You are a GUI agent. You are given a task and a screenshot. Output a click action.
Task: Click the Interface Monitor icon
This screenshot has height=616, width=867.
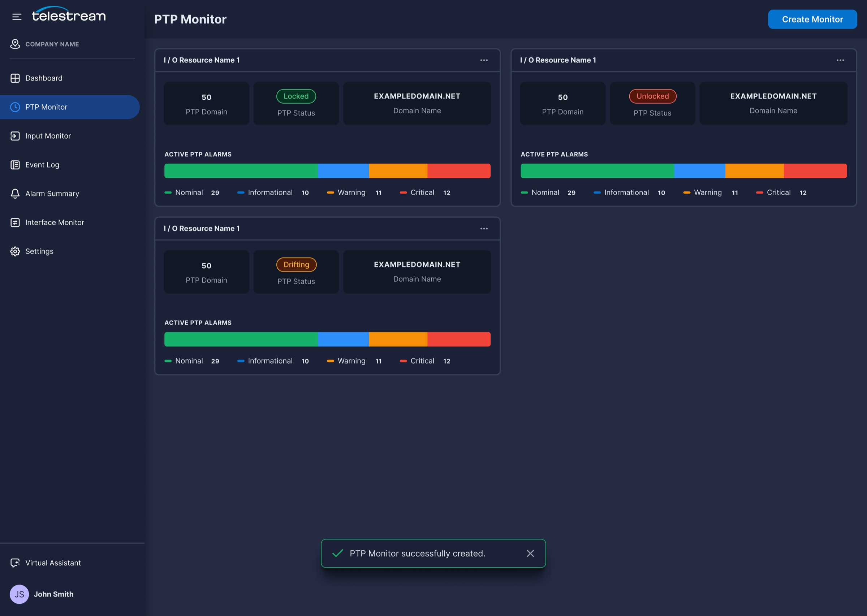click(x=15, y=222)
